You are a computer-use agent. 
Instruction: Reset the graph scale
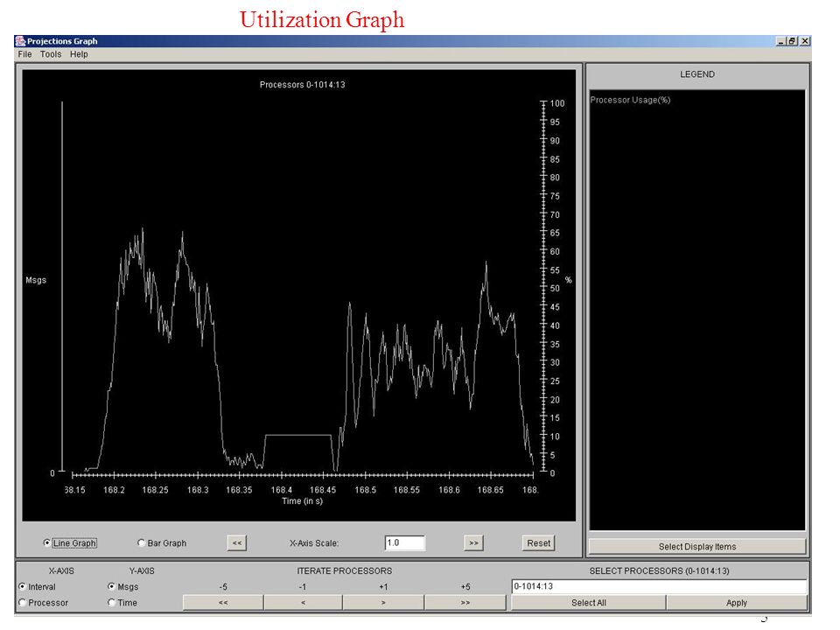point(538,543)
